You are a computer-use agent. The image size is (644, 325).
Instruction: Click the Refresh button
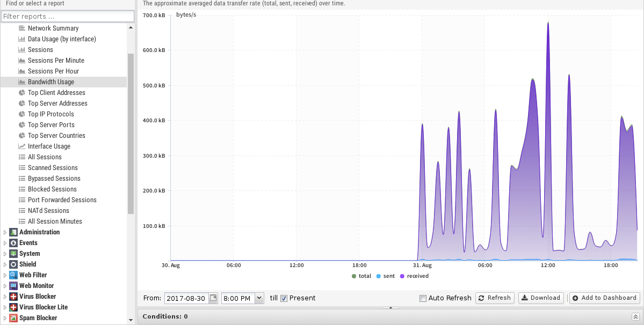pos(495,298)
